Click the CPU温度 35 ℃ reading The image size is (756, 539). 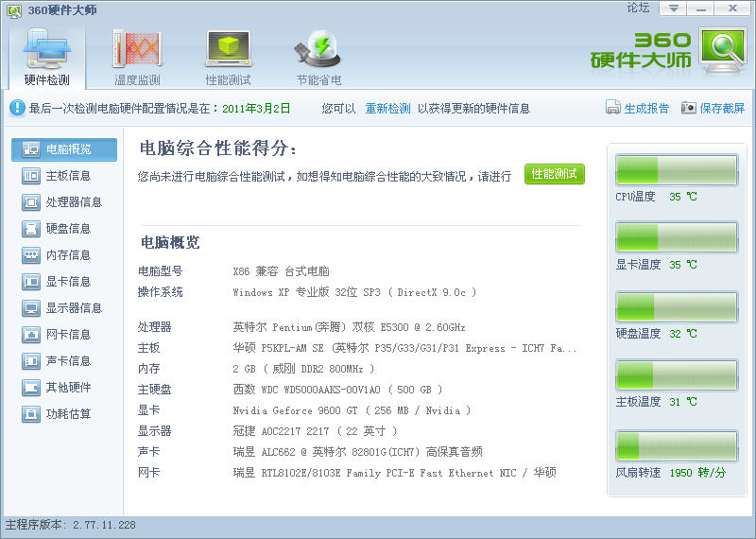[683, 197]
